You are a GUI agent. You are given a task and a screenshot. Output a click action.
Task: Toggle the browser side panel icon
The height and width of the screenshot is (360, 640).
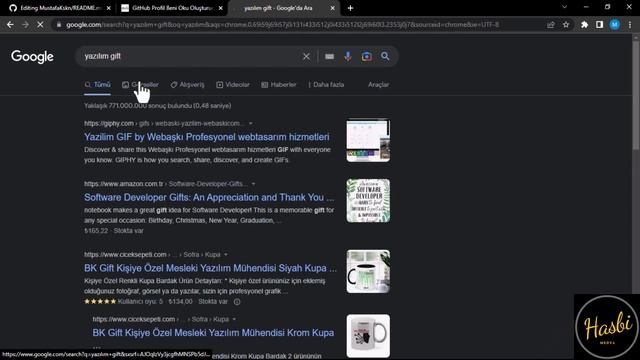click(599, 24)
